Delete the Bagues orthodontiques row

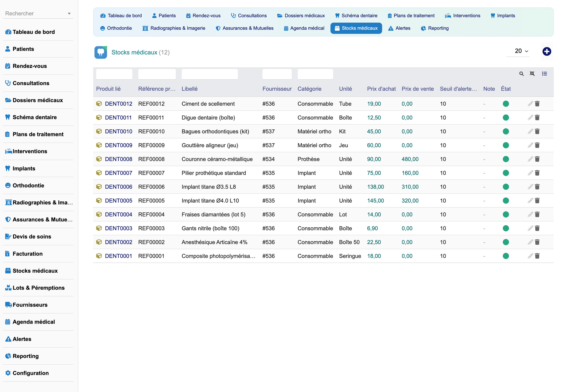pyautogui.click(x=537, y=131)
